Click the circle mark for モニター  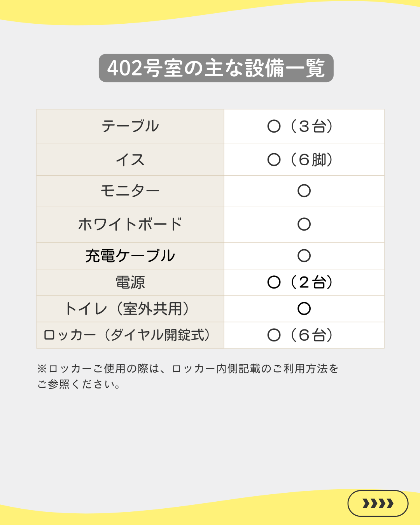point(304,191)
